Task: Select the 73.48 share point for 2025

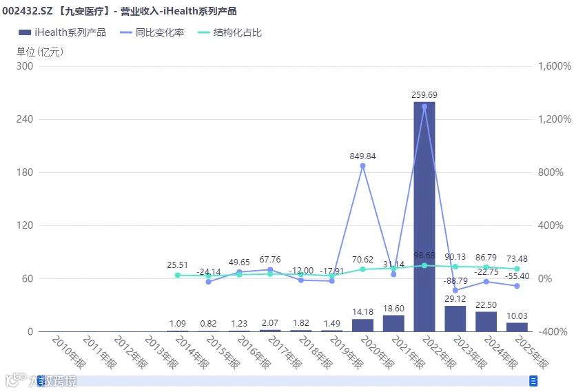Action: pos(517,269)
